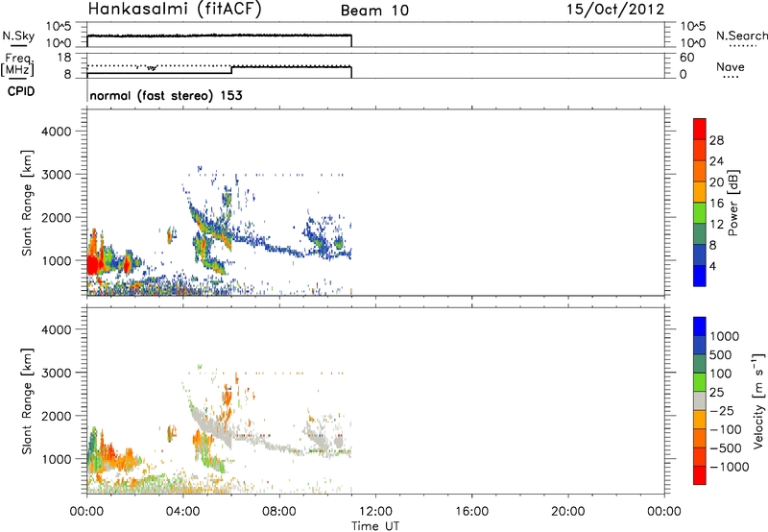Click the velocity panel's 'Slant Range [km]' label
This screenshot has height=532, width=768.
click(x=27, y=400)
